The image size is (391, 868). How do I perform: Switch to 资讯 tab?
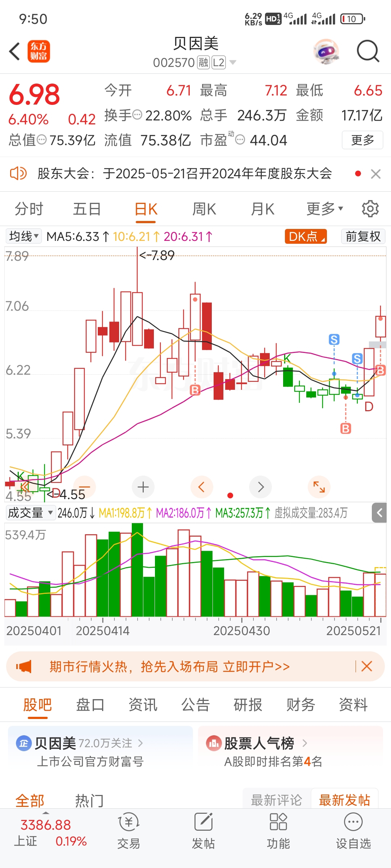point(143,705)
